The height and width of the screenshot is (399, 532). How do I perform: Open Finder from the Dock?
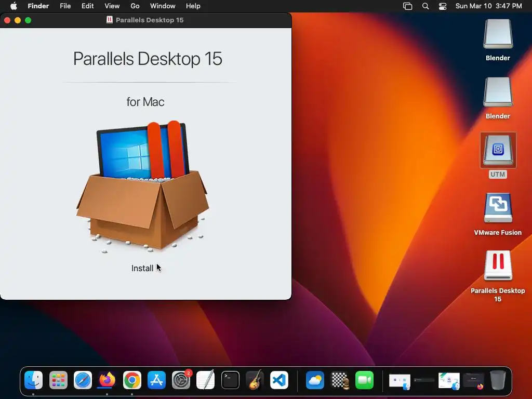pyautogui.click(x=34, y=380)
